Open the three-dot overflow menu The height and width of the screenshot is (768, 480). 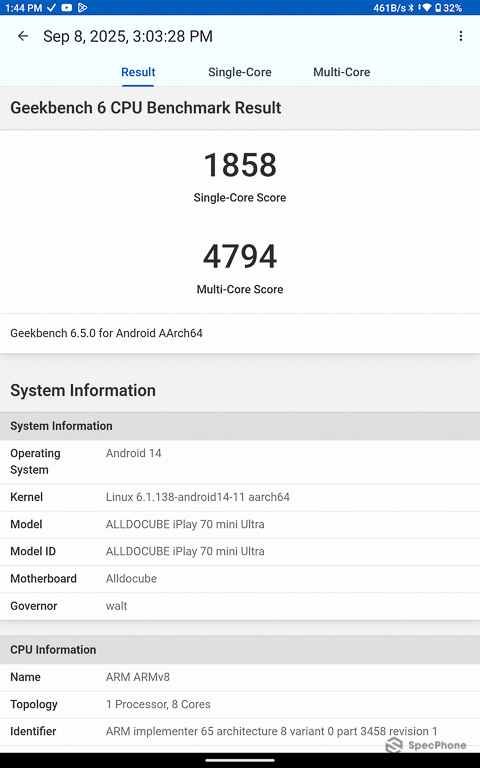460,36
